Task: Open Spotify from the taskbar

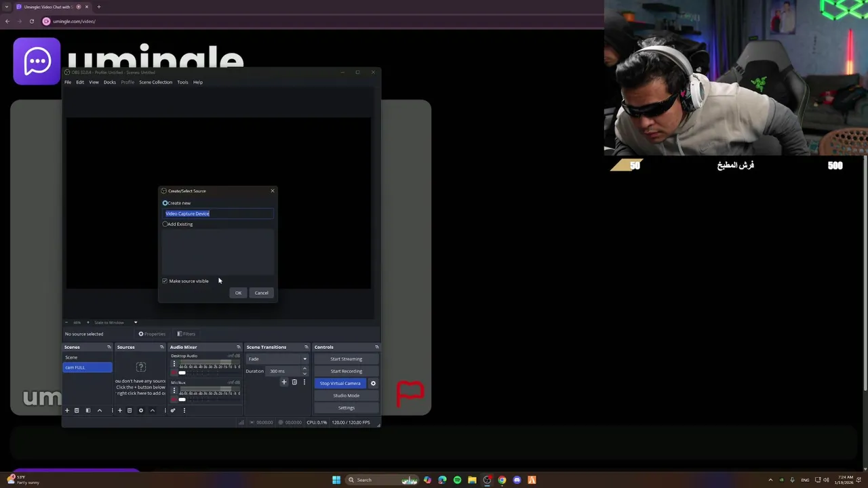Action: click(457, 480)
